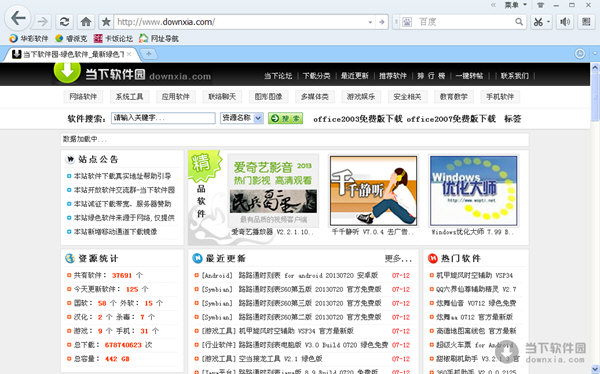600x374 pixels.
Task: Click the page vertical scrollbar thumb
Action: click(x=595, y=98)
